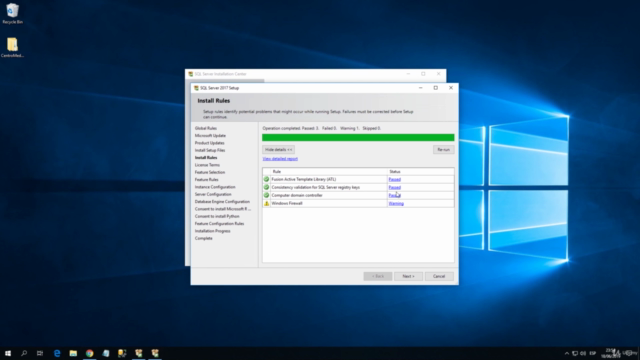Open the Recycle Bin desktop icon
Image resolution: width=640 pixels, height=360 pixels.
[x=12, y=13]
